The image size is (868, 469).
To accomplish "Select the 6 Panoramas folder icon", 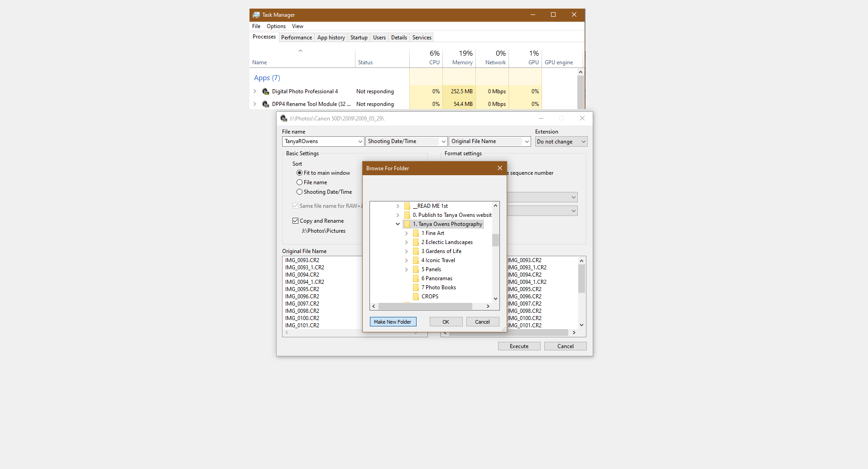I will tap(416, 278).
